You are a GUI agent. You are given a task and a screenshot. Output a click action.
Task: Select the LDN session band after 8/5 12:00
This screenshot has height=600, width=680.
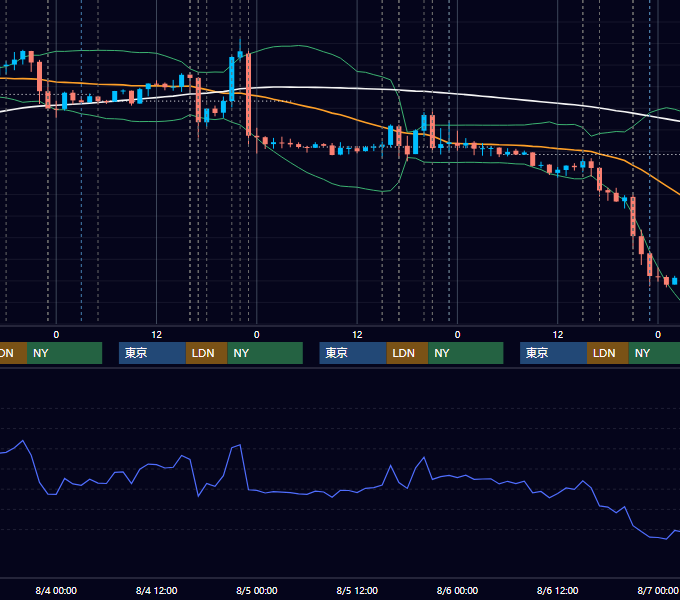[x=407, y=353]
